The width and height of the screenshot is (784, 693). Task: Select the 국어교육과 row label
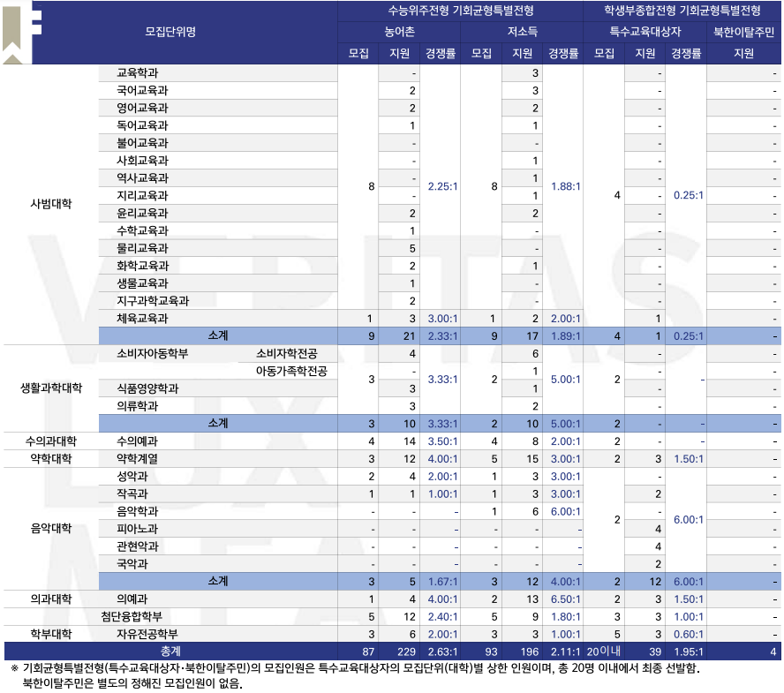(x=142, y=91)
